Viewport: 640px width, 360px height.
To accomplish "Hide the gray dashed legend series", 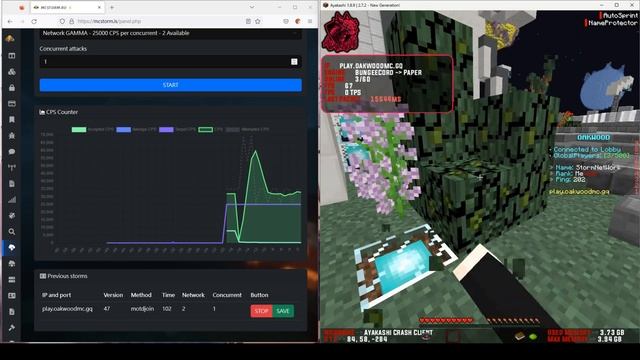I will click(x=232, y=129).
